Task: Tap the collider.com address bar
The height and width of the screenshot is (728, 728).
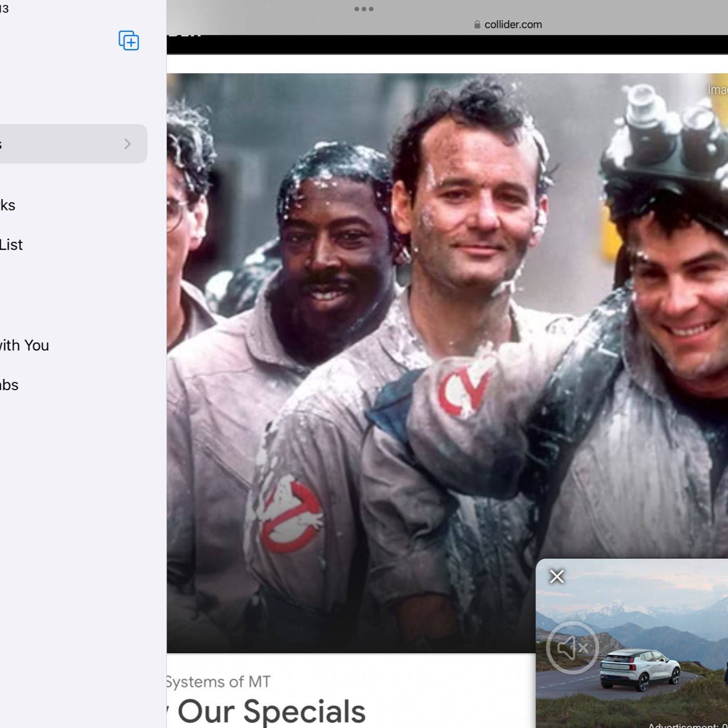Action: pyautogui.click(x=508, y=24)
